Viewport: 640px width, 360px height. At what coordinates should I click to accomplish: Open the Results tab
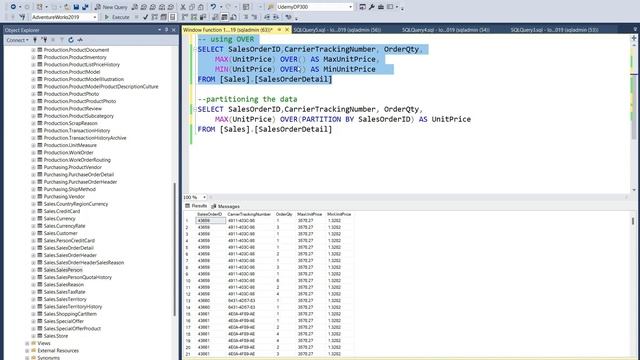tap(196, 206)
